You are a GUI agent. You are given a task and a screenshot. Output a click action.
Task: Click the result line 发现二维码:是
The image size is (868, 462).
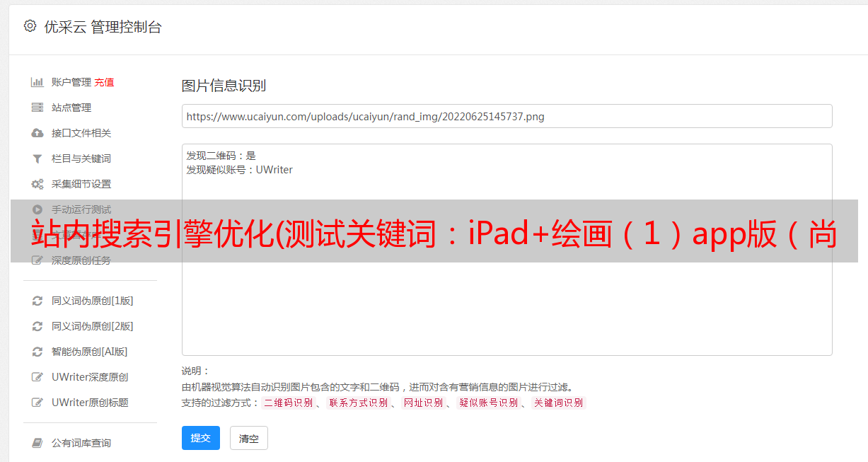[x=221, y=156]
